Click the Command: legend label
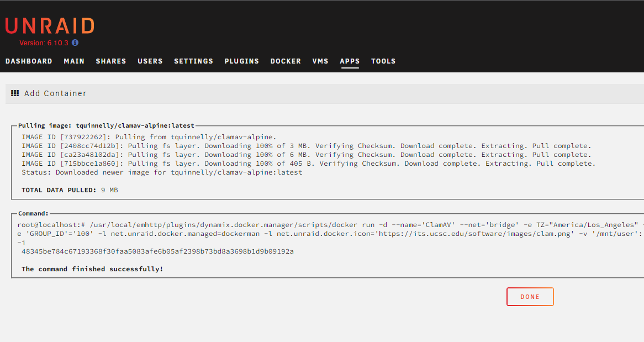644x342 pixels. 33,213
